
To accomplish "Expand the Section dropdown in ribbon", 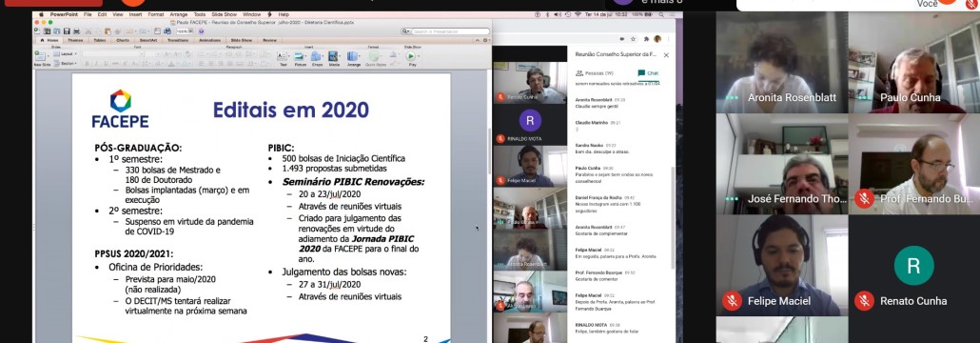I will (65, 63).
